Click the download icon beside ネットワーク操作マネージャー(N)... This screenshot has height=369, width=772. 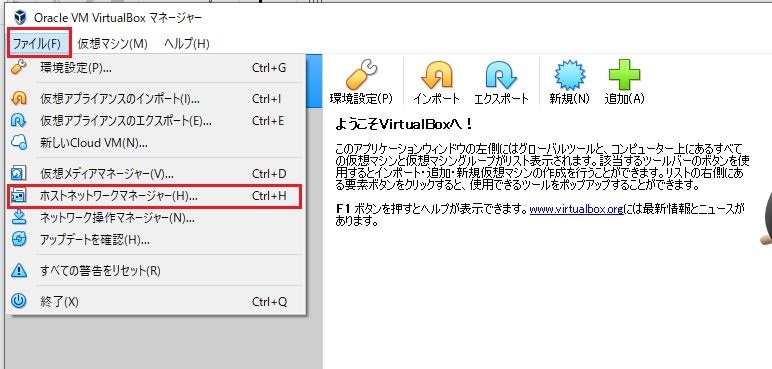coord(19,217)
